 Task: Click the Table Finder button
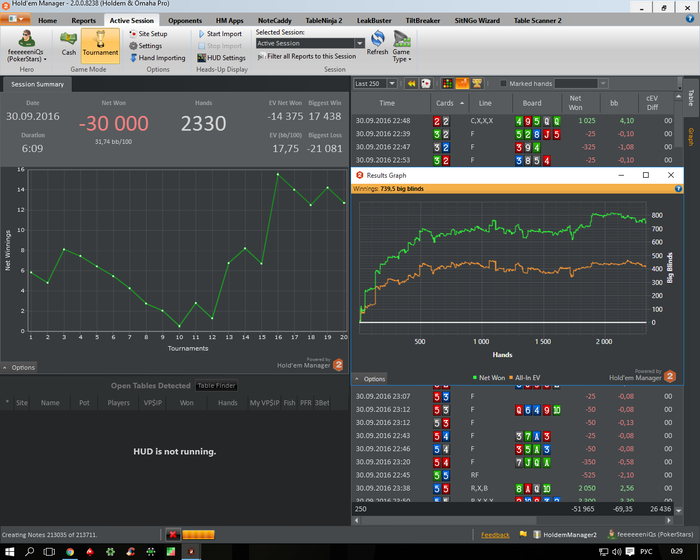coord(216,386)
